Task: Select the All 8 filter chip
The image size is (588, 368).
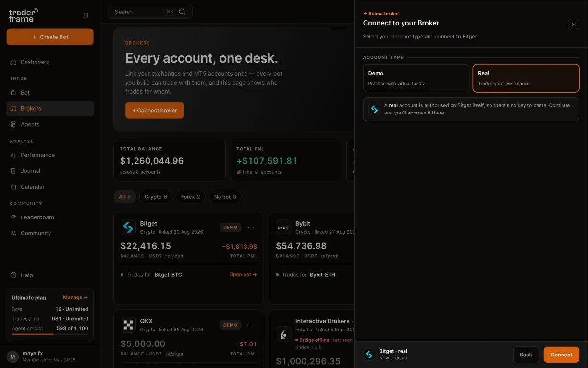Action: tap(125, 197)
